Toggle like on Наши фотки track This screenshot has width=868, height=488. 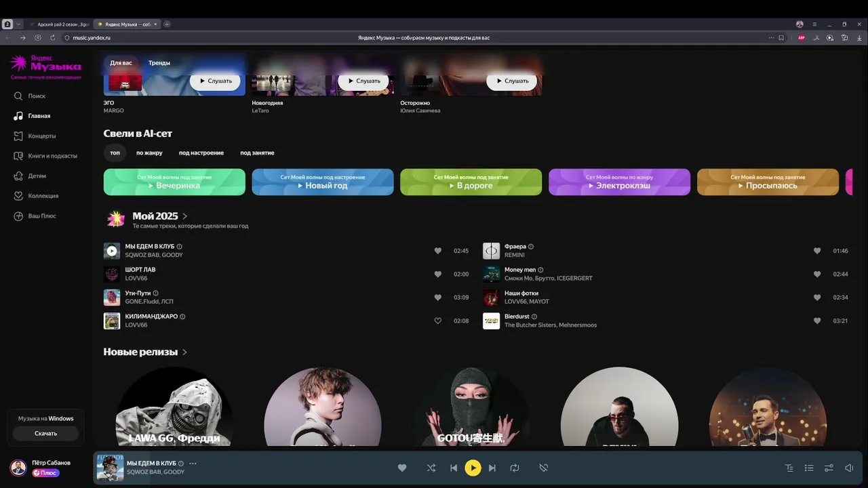click(x=817, y=298)
